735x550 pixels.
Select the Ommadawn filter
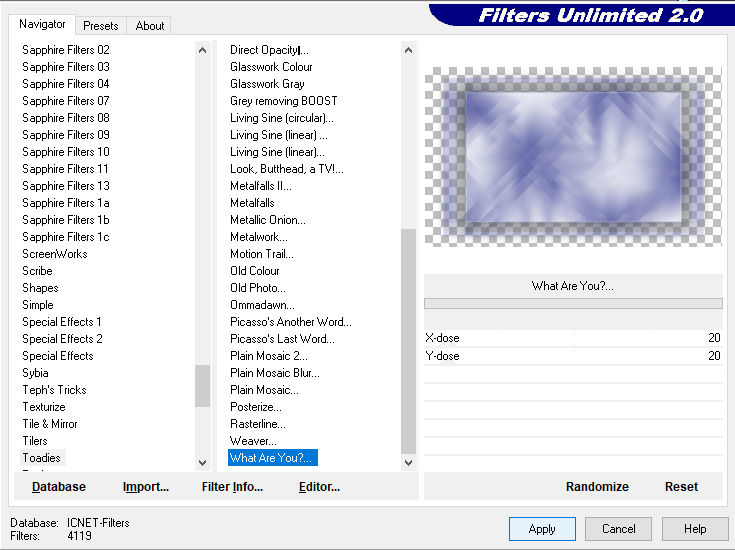pyautogui.click(x=262, y=305)
